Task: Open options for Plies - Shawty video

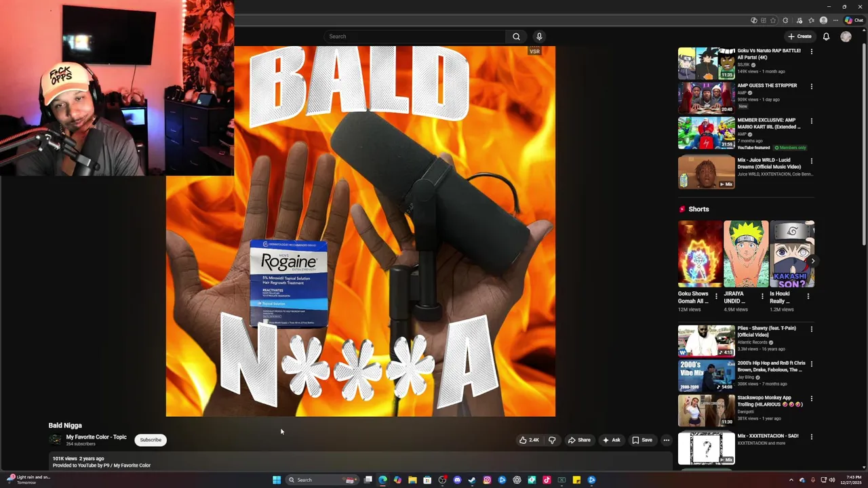Action: (811, 329)
